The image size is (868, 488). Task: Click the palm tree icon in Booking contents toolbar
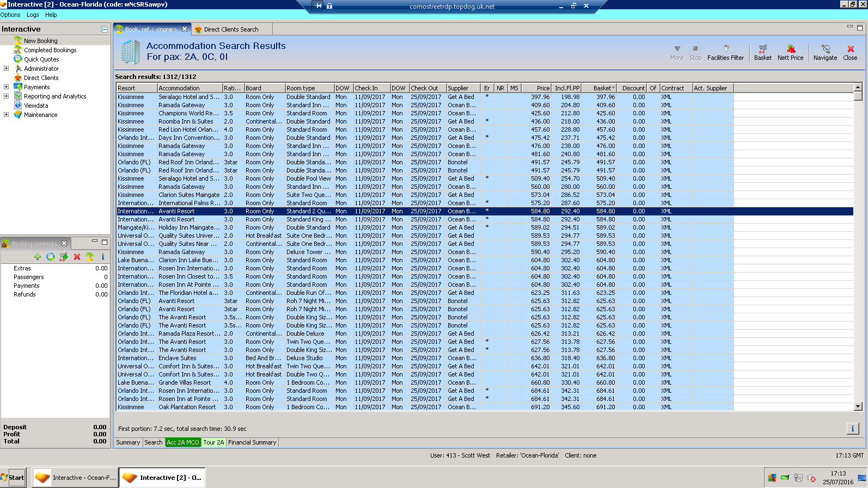pos(90,257)
